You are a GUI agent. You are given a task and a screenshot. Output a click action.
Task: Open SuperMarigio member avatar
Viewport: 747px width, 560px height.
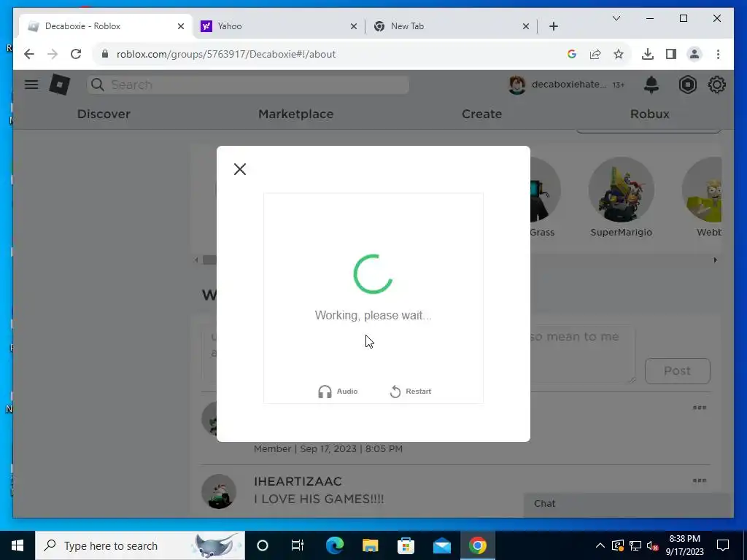pyautogui.click(x=622, y=190)
